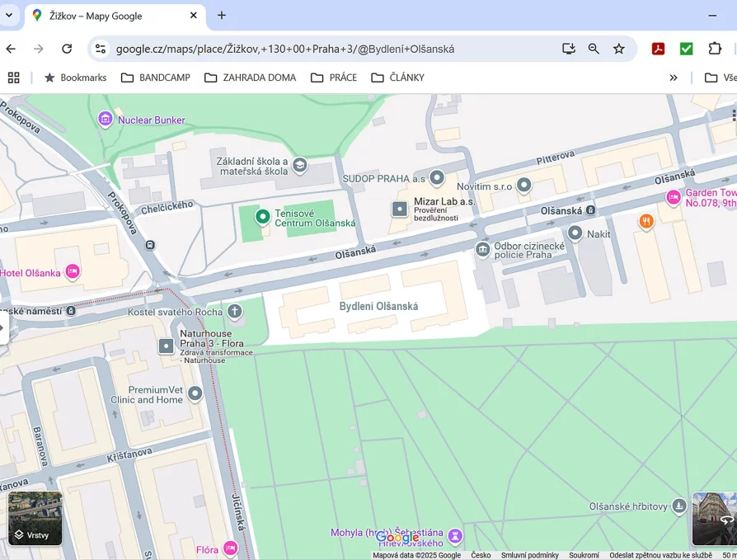Go forward to the next page

click(x=39, y=49)
